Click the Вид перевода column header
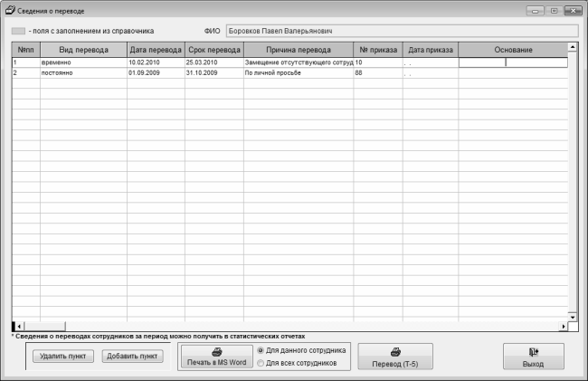This screenshot has width=588, height=381. coord(83,50)
